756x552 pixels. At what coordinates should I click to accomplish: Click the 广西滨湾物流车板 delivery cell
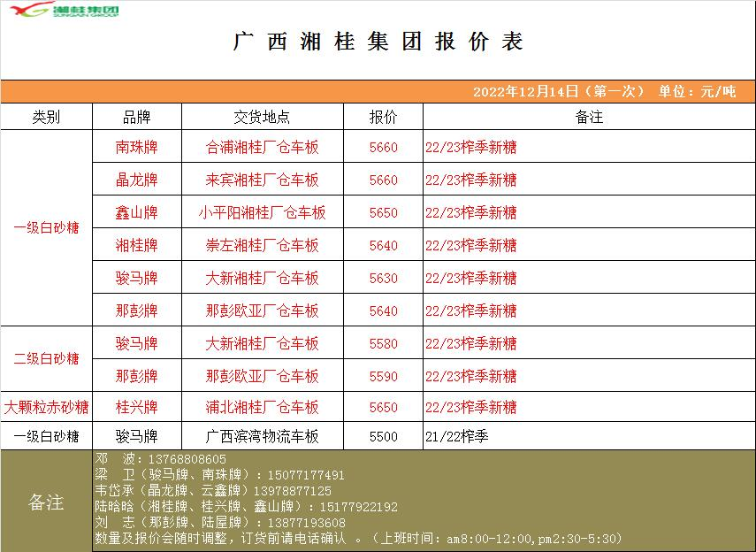pos(262,437)
